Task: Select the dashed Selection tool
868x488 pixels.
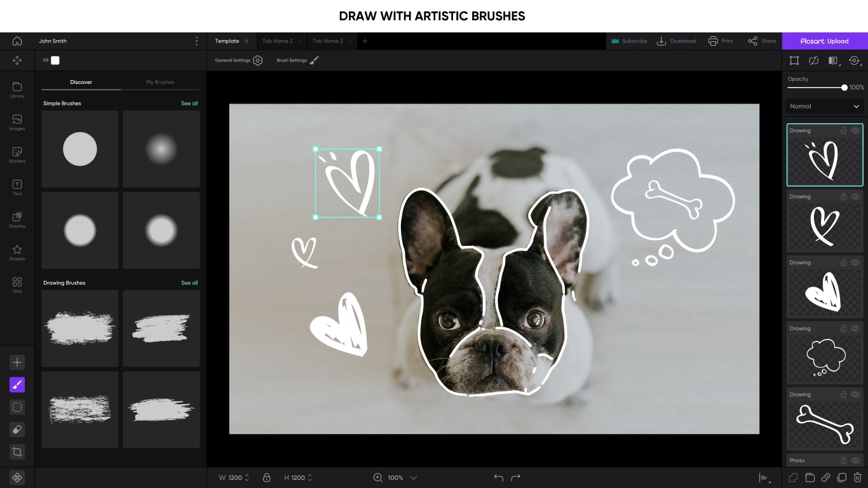Action: pyautogui.click(x=17, y=407)
